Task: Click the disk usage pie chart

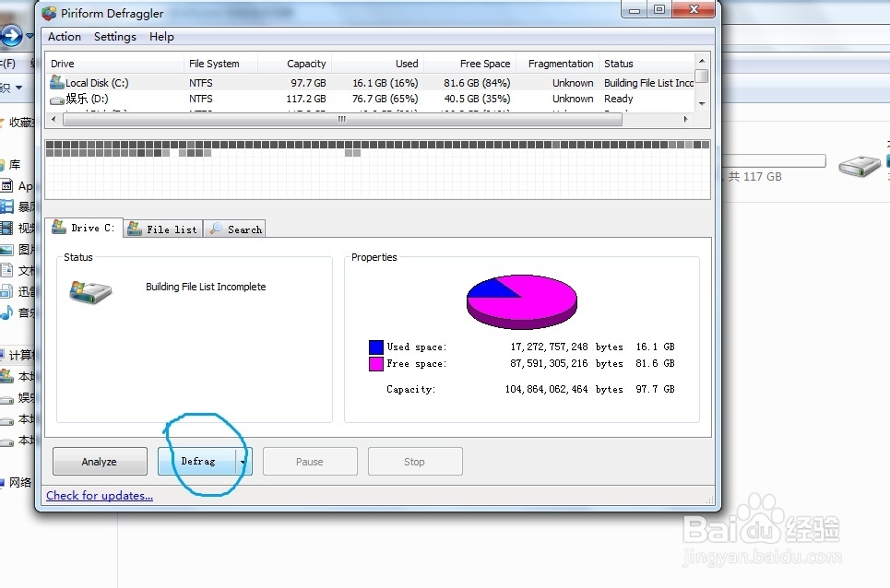Action: 522,301
